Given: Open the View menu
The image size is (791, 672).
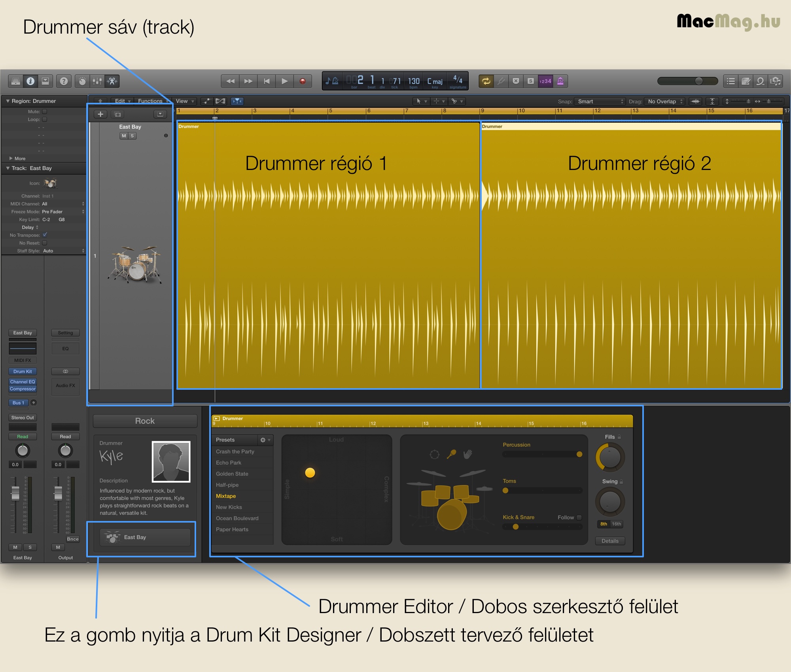Looking at the screenshot, I should click(185, 101).
